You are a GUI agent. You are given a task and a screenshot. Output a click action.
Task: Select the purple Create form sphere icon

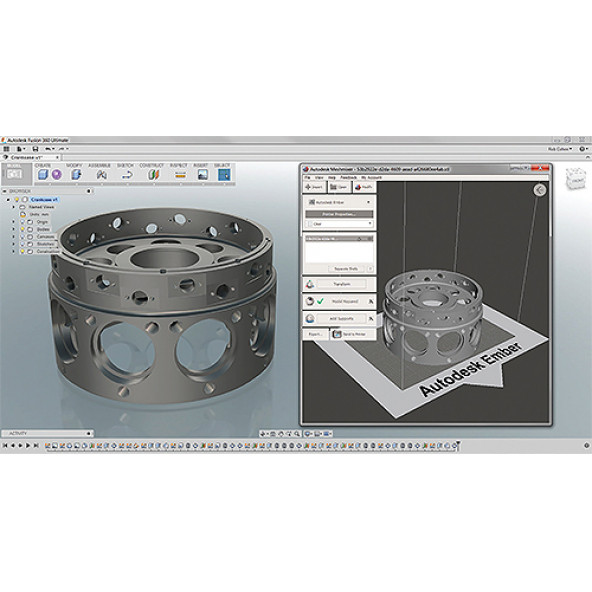(57, 174)
